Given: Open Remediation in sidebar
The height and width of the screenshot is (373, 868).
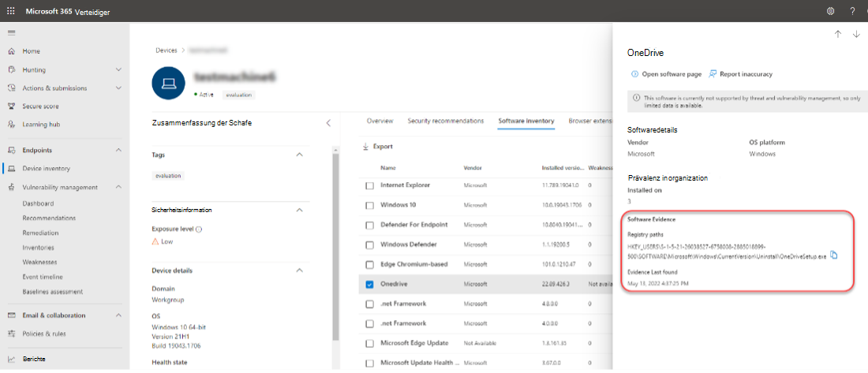Looking at the screenshot, I should tap(40, 233).
